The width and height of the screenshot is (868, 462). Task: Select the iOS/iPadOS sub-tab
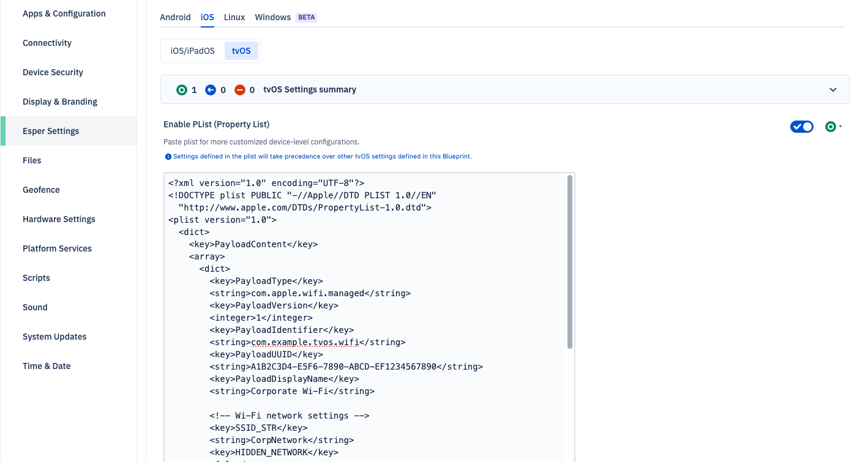click(x=193, y=51)
